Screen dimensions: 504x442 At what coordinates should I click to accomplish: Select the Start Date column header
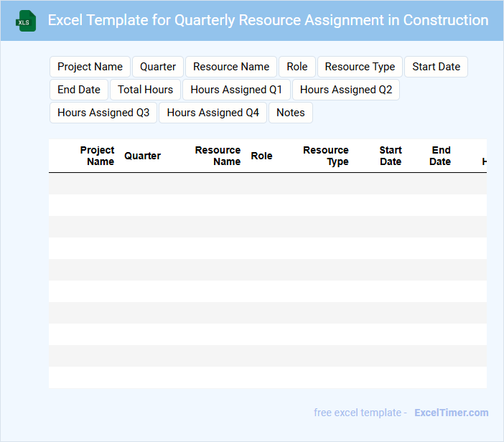click(x=391, y=156)
